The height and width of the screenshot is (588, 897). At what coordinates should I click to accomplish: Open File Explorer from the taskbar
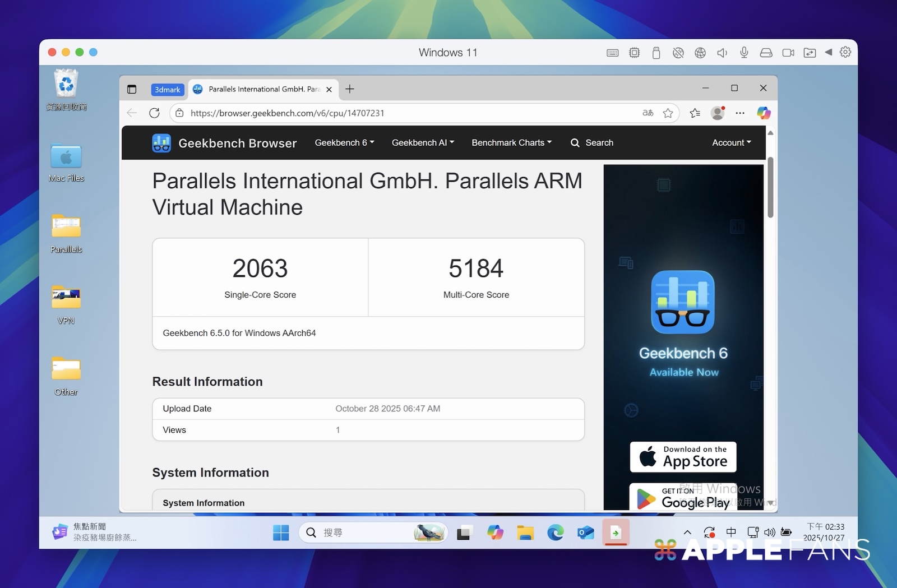click(525, 533)
